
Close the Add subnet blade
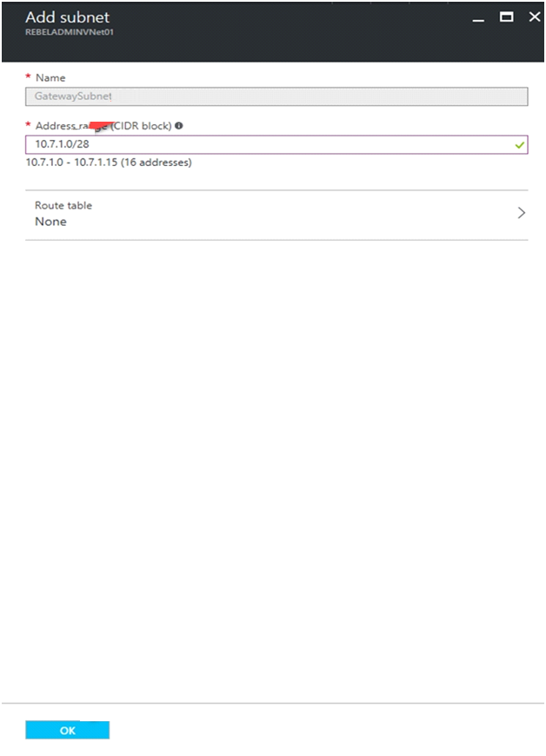pyautogui.click(x=535, y=17)
